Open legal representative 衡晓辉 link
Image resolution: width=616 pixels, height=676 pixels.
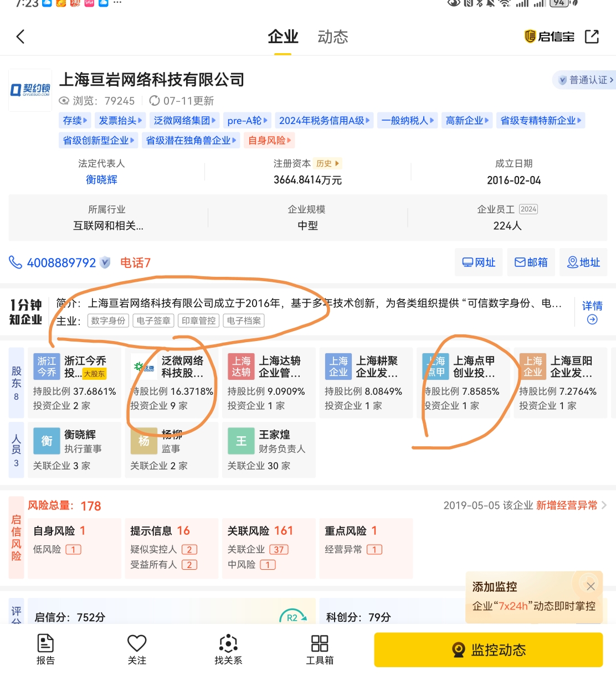coord(101,179)
